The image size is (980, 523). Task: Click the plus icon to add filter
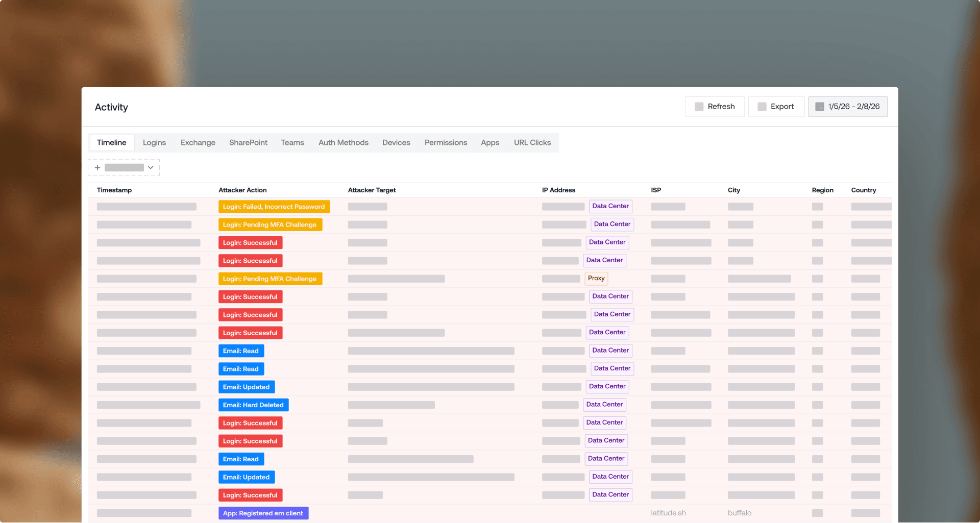(97, 167)
